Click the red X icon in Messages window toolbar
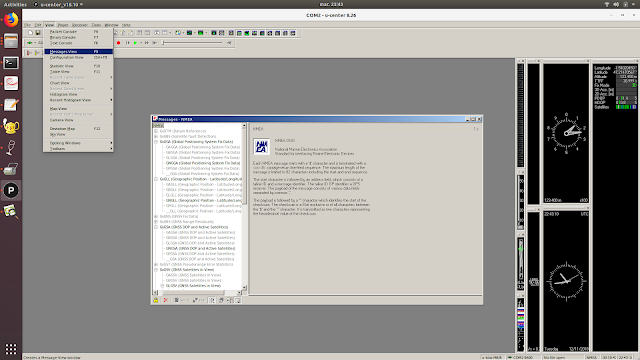 pos(165,300)
